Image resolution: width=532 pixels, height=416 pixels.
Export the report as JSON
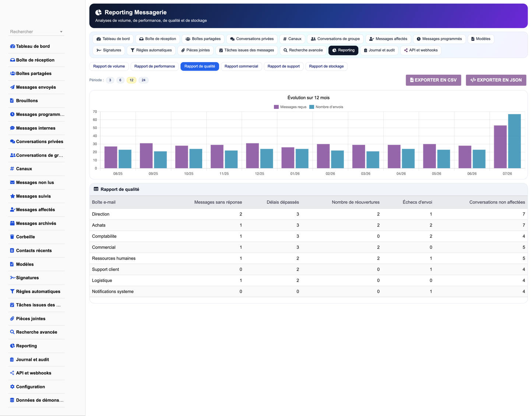coord(496,80)
